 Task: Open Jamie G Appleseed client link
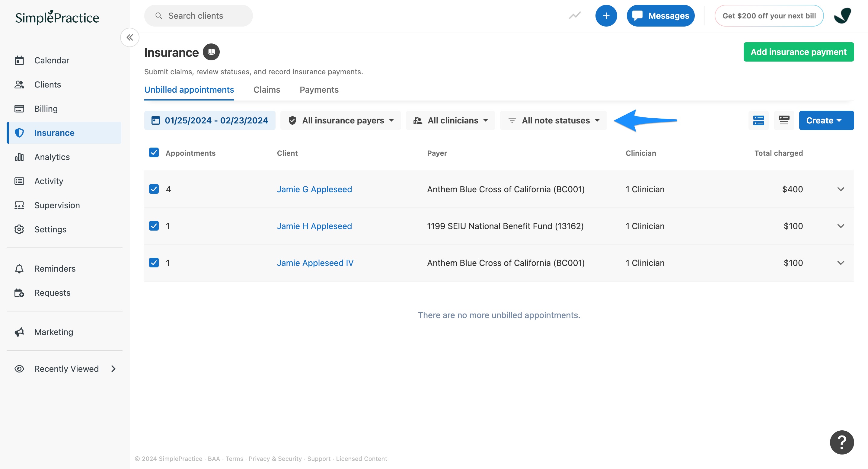(314, 189)
